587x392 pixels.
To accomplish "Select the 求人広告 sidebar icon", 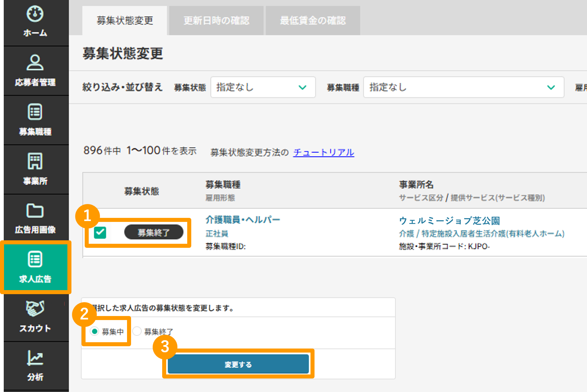I will pyautogui.click(x=35, y=259).
